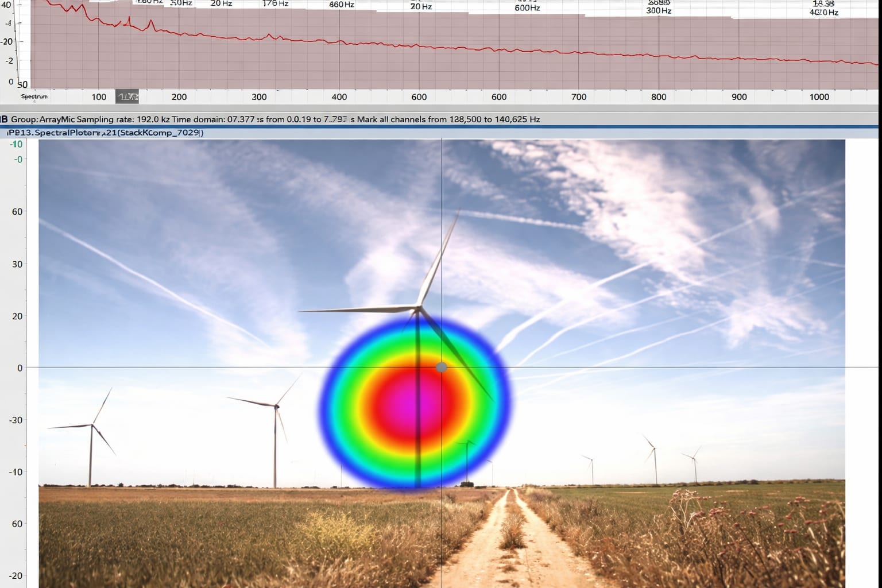Click the 1000 label on the frequency axis
Image resolution: width=882 pixels, height=588 pixels.
click(x=819, y=96)
